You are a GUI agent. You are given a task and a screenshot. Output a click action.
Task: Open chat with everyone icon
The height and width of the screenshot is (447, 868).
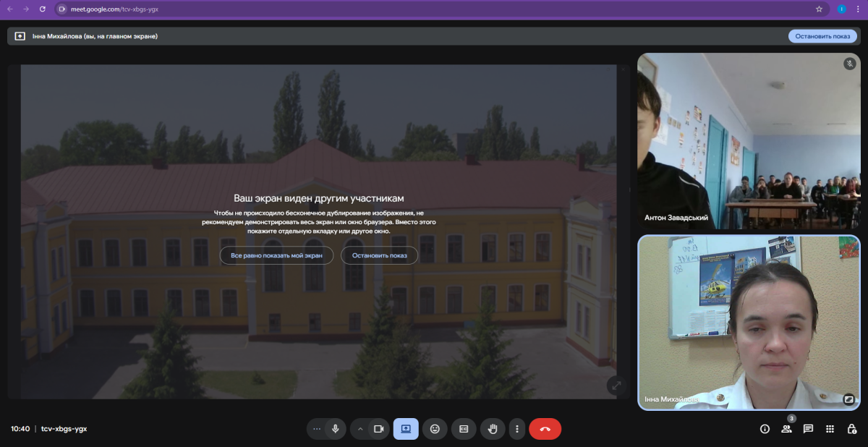(x=808, y=429)
